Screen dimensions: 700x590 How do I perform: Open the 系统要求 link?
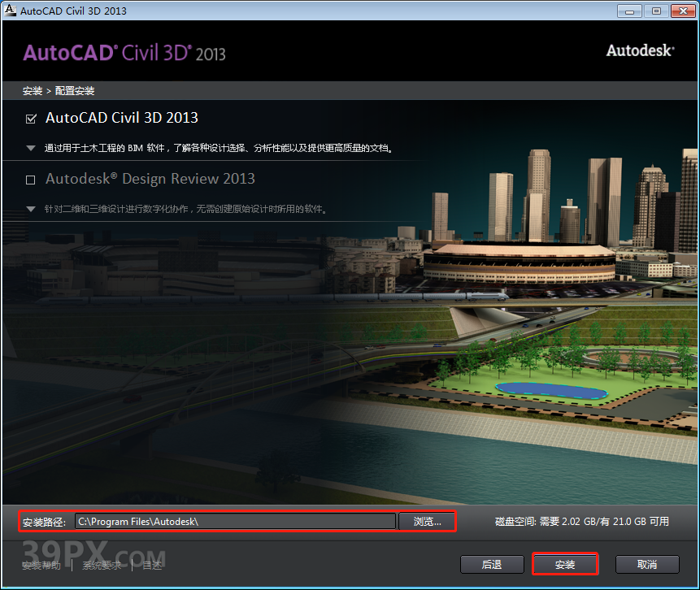click(102, 565)
